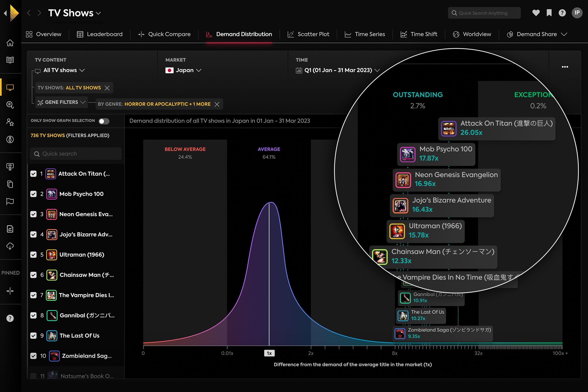Uncheck Attack On Titan checkbox
This screenshot has width=588, height=392.
point(34,174)
